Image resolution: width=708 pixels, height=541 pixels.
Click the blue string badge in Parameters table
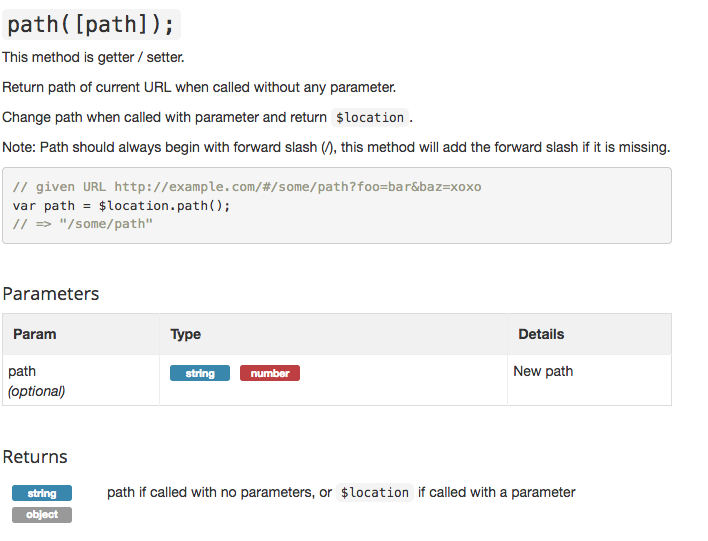pos(200,373)
